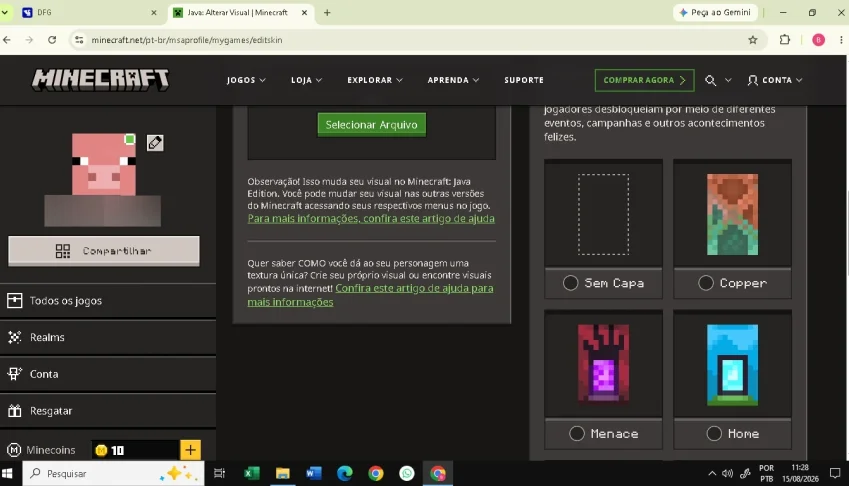Open the Chrome profile avatar
Image resolution: width=849 pixels, height=486 pixels.
pos(818,40)
